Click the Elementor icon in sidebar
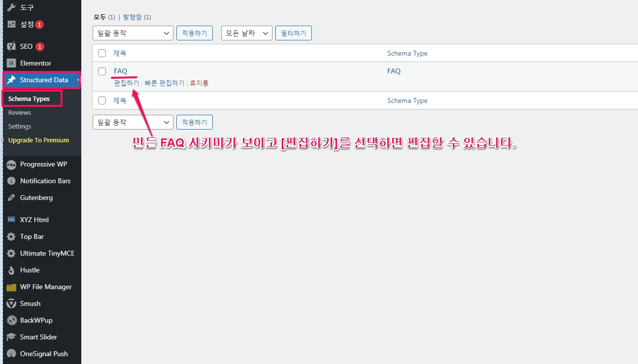 [11, 63]
